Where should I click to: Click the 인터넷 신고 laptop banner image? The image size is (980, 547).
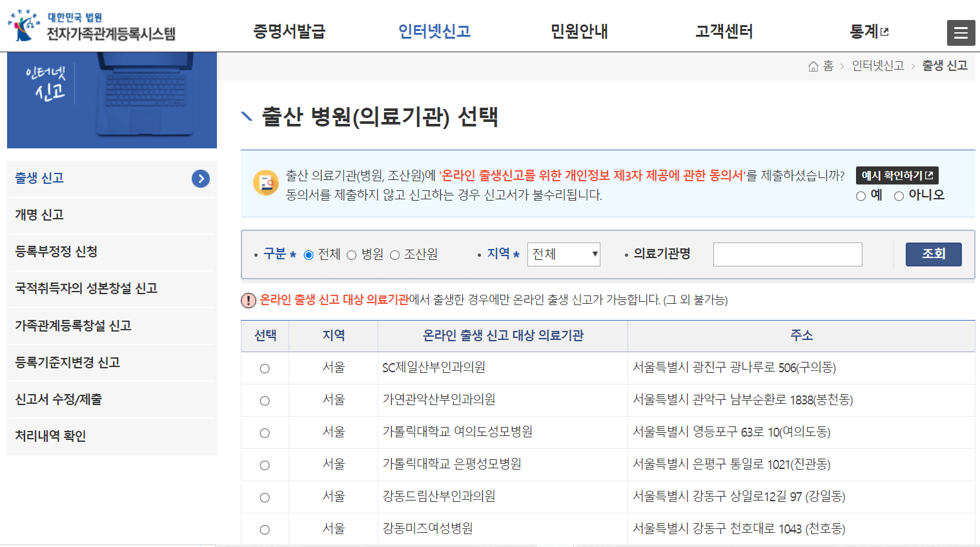click(x=112, y=100)
